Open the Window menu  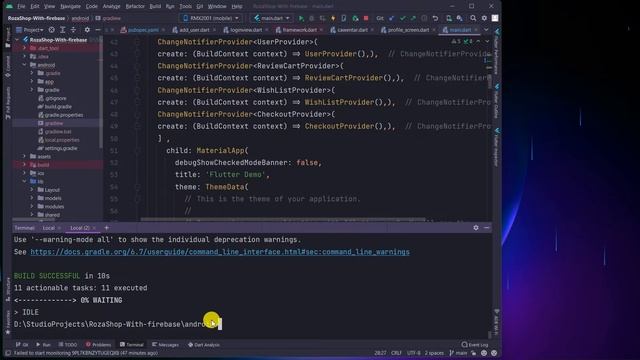tap(217, 7)
